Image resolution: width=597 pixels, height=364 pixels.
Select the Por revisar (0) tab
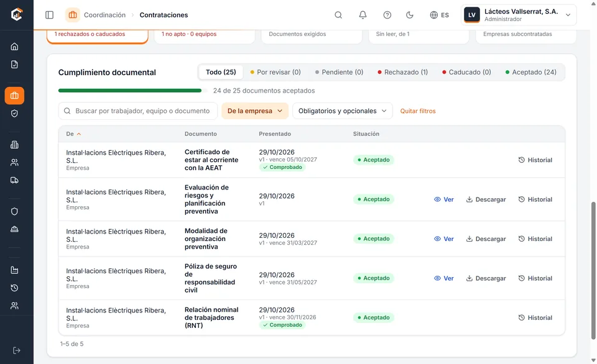click(275, 72)
